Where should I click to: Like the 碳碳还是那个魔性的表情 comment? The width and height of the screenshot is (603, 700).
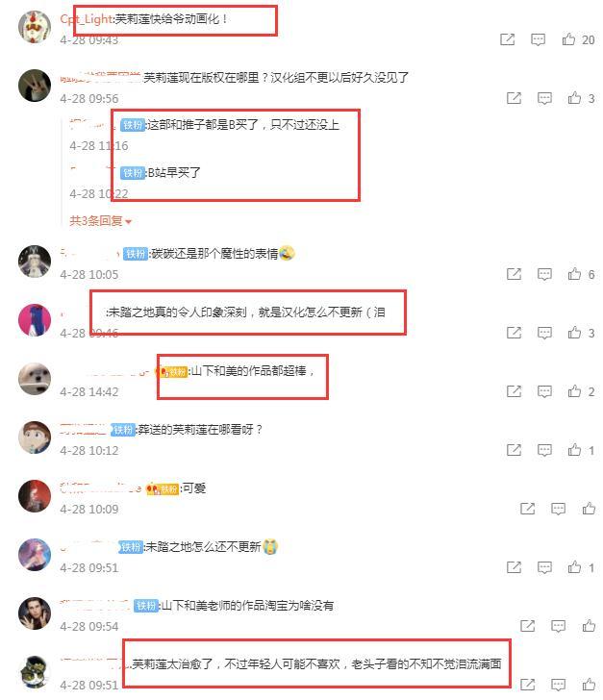[574, 274]
